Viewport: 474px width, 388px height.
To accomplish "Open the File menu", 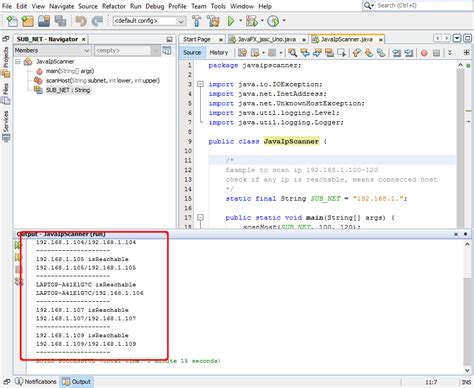I will 7,6.
